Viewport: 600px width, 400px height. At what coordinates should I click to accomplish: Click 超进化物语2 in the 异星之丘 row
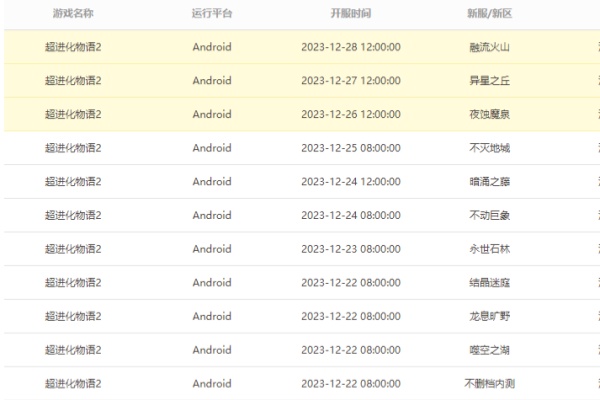coord(73,81)
